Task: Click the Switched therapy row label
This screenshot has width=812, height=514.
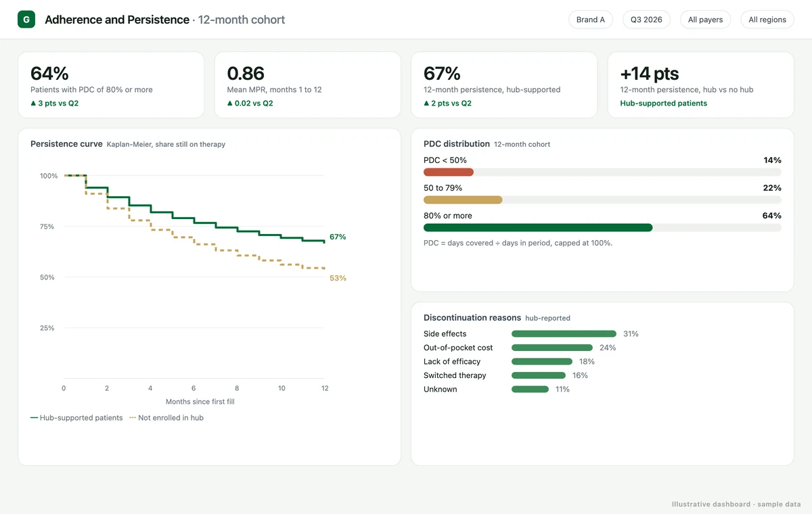Action: point(455,375)
